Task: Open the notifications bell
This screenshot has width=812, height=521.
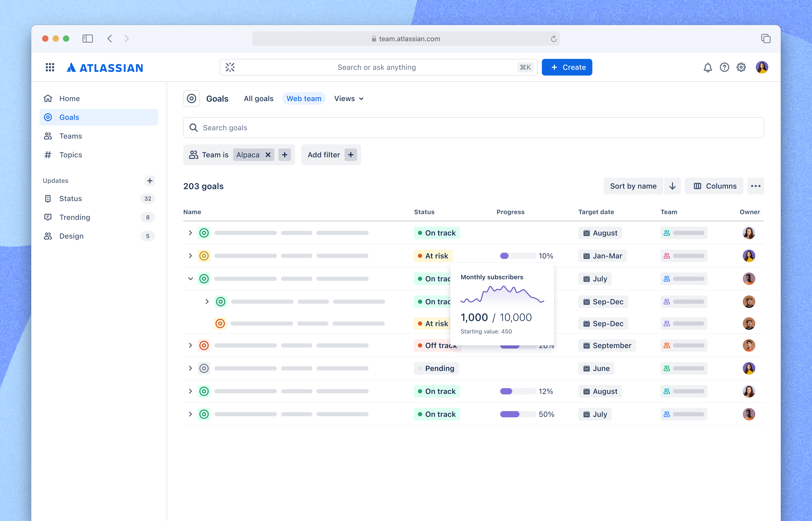Action: 708,67
